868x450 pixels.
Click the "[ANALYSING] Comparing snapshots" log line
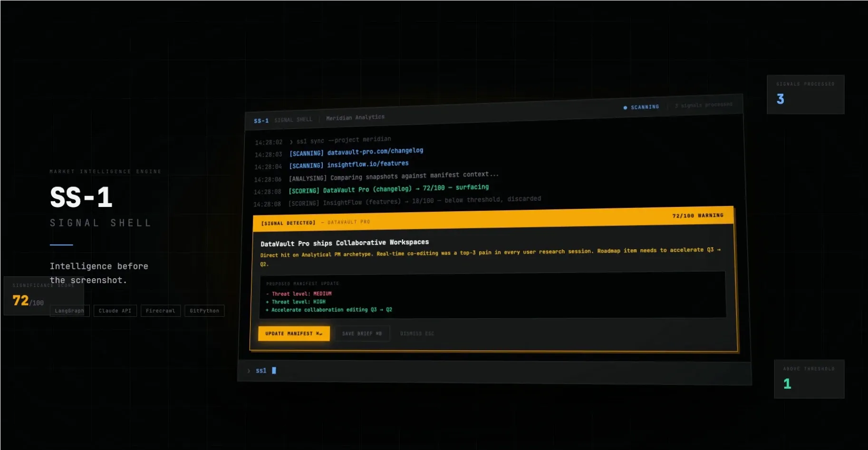394,176
